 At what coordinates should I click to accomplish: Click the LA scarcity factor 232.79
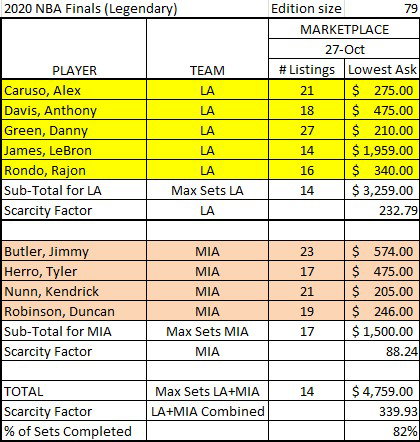(x=382, y=210)
